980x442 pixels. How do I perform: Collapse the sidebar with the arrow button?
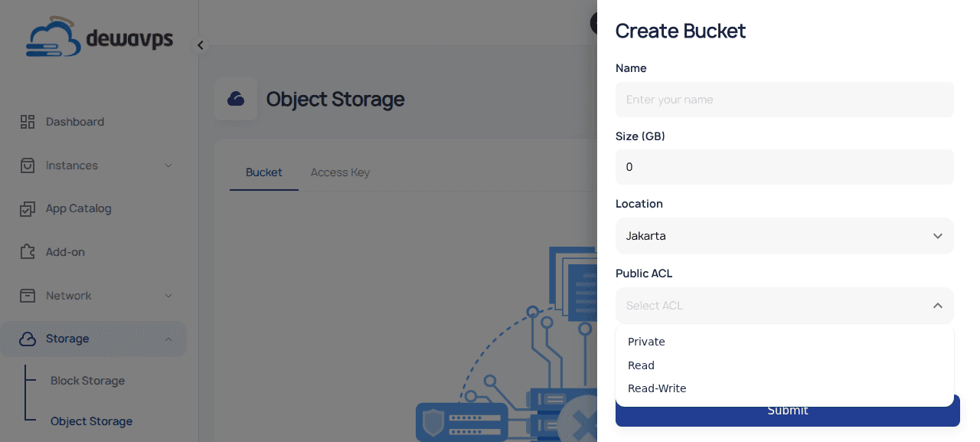(201, 45)
